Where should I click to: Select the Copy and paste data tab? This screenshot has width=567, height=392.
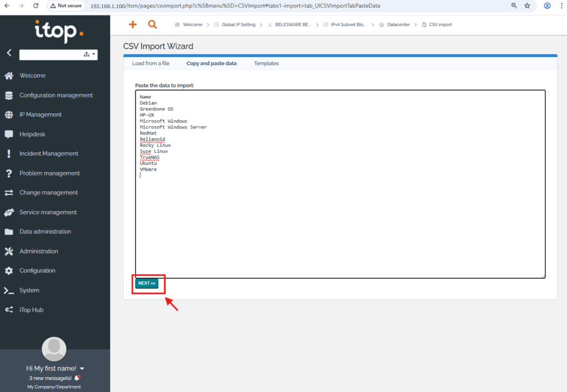212,64
